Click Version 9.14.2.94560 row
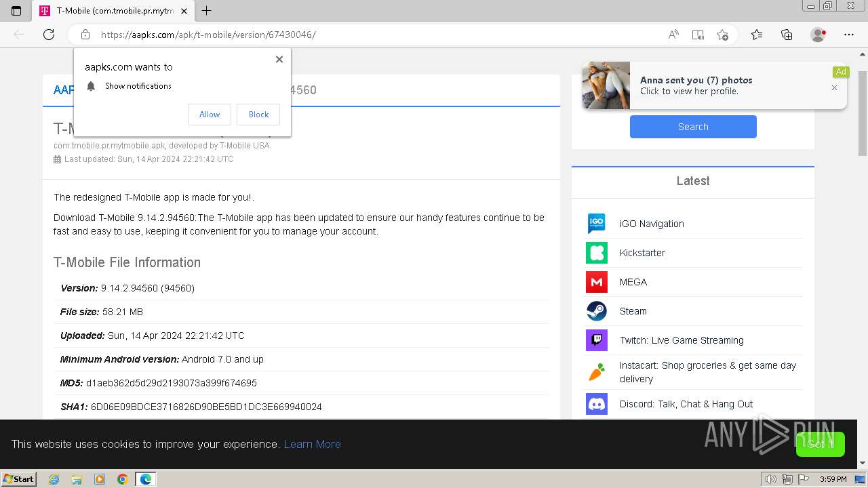Image resolution: width=868 pixels, height=488 pixels. click(302, 288)
